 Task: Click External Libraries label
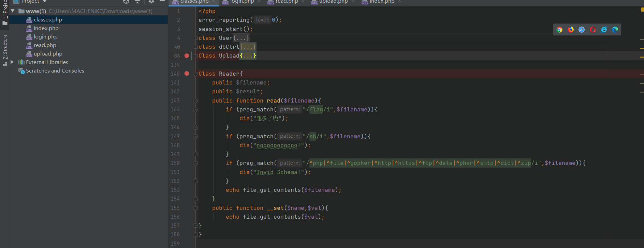point(47,62)
